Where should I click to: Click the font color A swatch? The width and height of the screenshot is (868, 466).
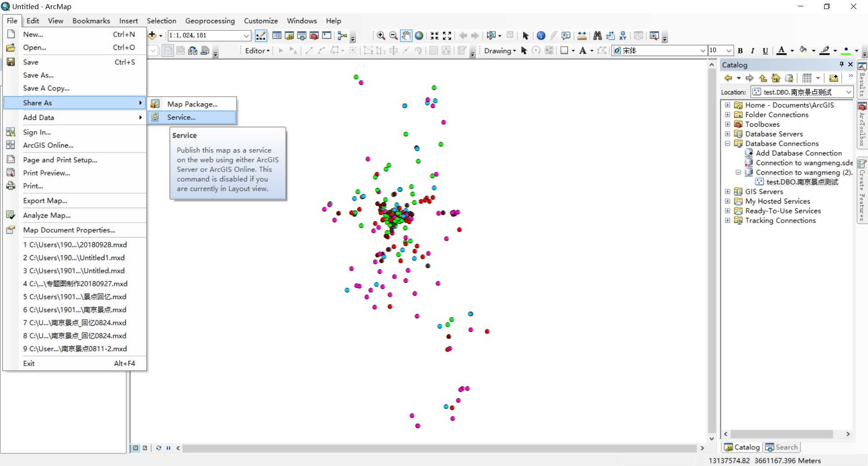(781, 51)
